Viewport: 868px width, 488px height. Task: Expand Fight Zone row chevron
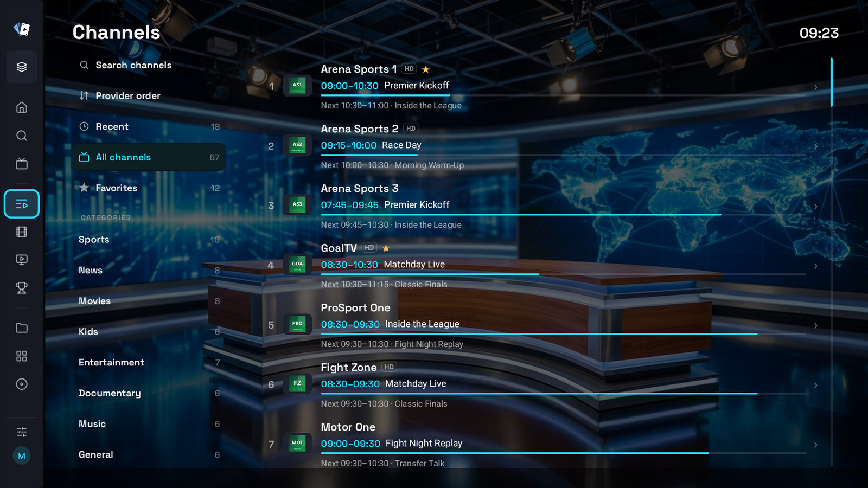point(815,385)
